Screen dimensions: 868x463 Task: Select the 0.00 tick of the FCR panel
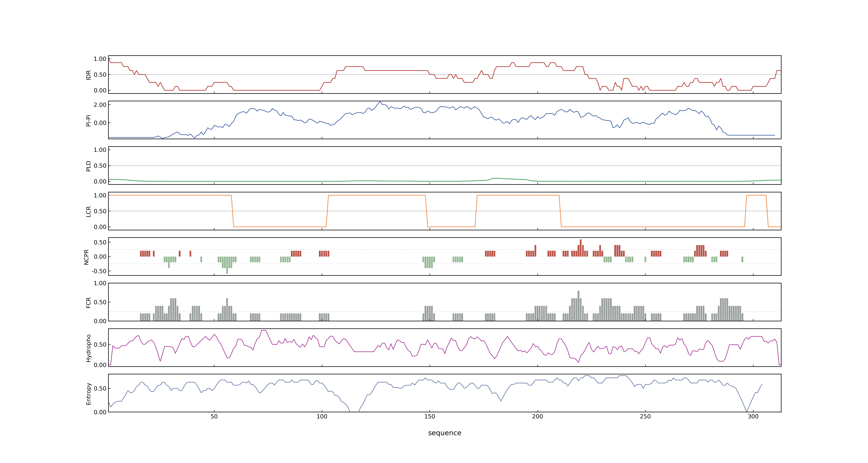tap(100, 321)
